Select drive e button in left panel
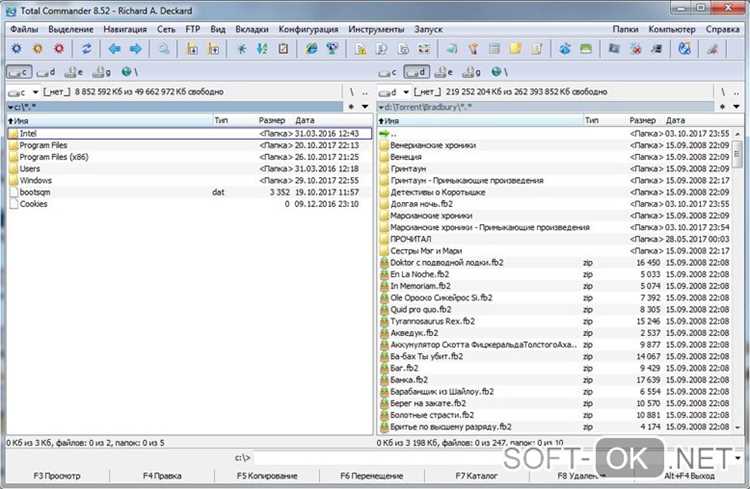This screenshot has width=750, height=489. 74,72
